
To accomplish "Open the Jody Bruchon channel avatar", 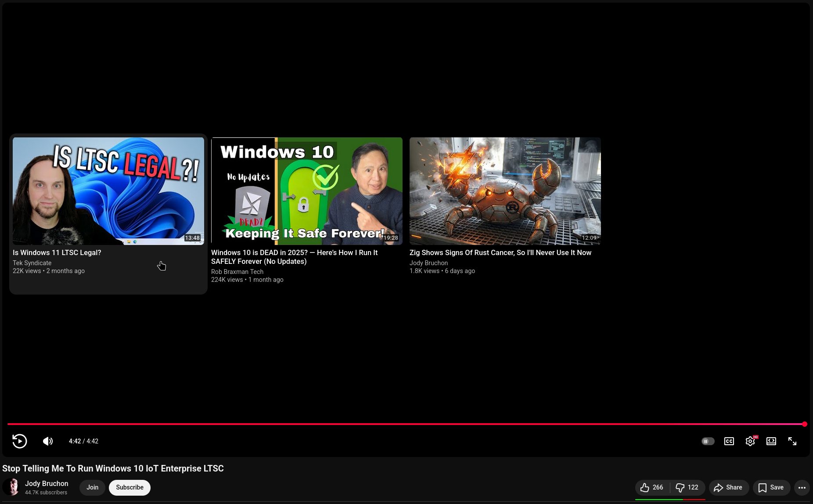I will 11,487.
